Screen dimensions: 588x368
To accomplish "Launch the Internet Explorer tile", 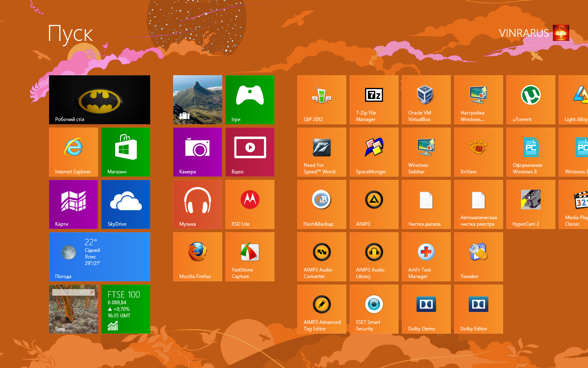I will pyautogui.click(x=73, y=152).
